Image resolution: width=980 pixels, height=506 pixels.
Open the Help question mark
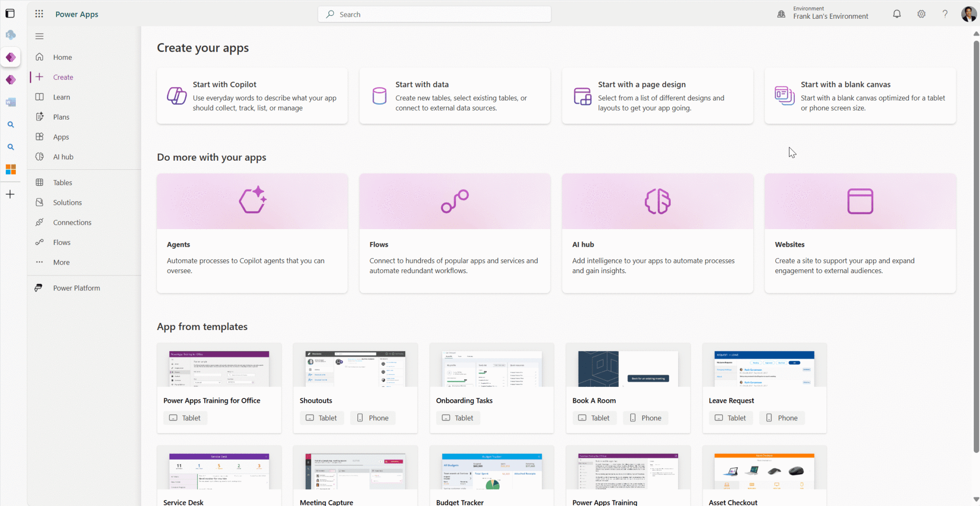pyautogui.click(x=945, y=14)
